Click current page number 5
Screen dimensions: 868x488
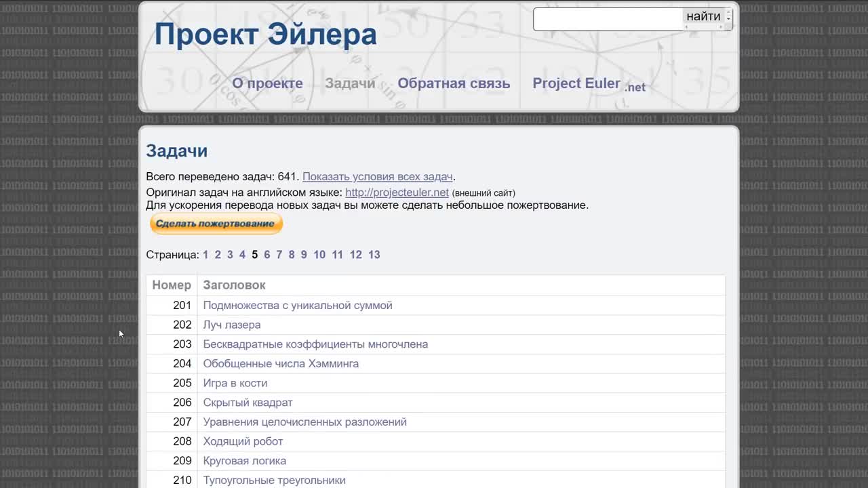(x=255, y=255)
